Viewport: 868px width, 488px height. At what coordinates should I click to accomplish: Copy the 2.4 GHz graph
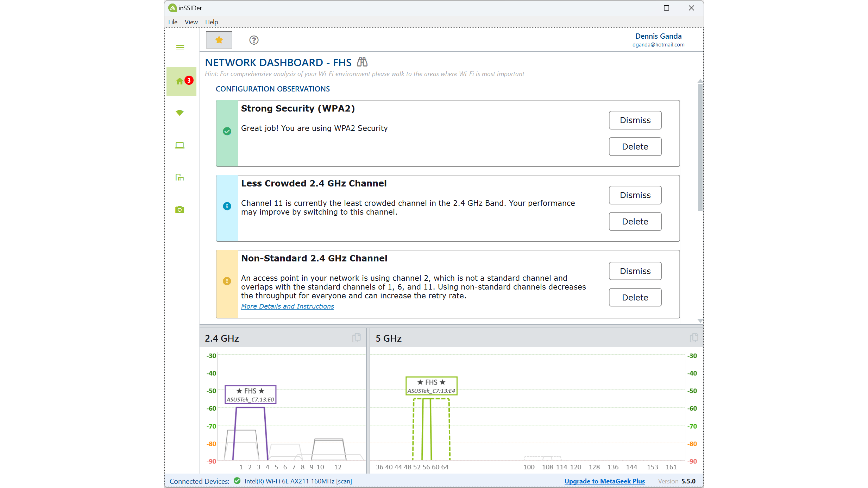click(356, 338)
